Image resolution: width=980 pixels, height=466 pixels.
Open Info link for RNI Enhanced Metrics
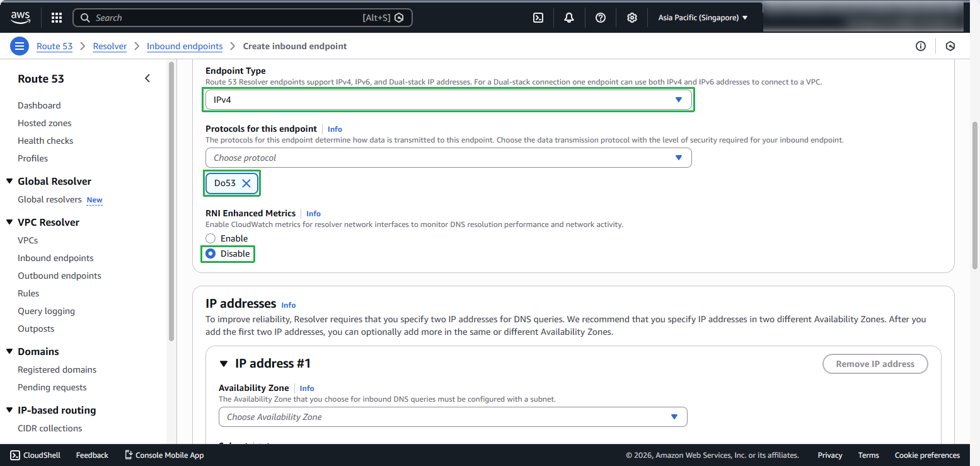point(313,214)
